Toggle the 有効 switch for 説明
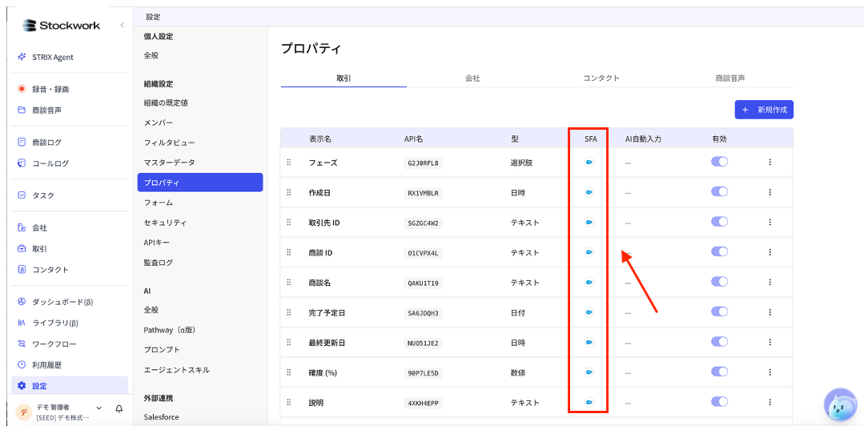This screenshot has height=426, width=868. tap(719, 402)
